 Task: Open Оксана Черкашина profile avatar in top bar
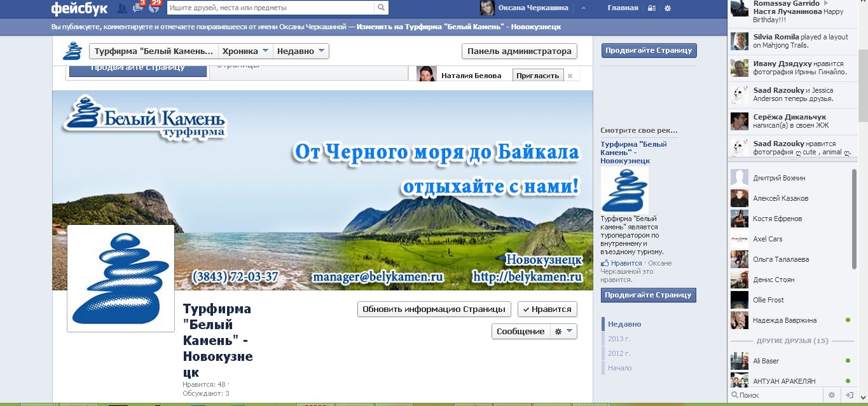pos(488,8)
